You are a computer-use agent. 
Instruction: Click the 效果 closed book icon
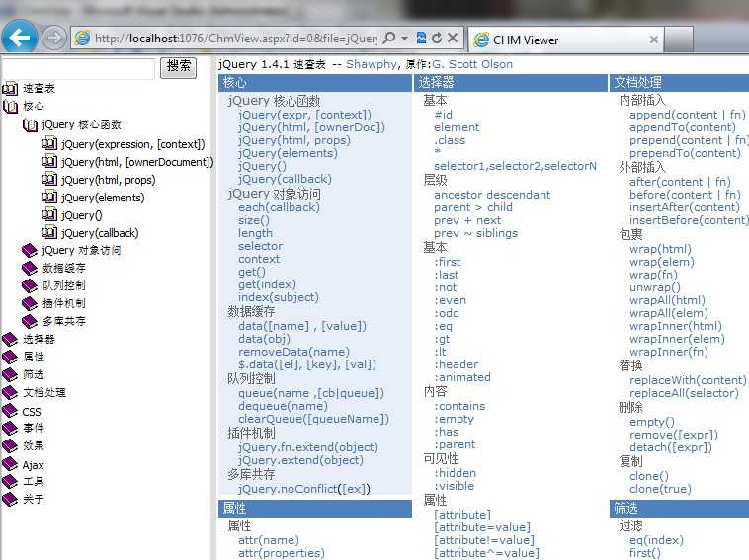pyautogui.click(x=10, y=445)
